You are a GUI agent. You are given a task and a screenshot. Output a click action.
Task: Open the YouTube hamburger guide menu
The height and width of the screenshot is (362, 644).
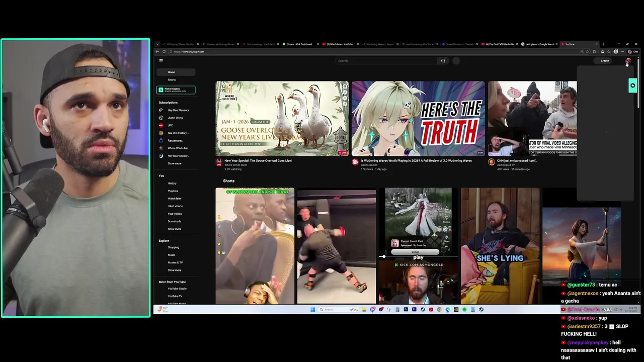pyautogui.click(x=161, y=61)
